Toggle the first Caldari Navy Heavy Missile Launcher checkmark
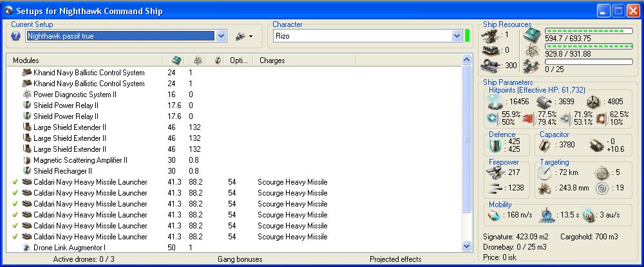The height and width of the screenshot is (267, 644). point(15,181)
